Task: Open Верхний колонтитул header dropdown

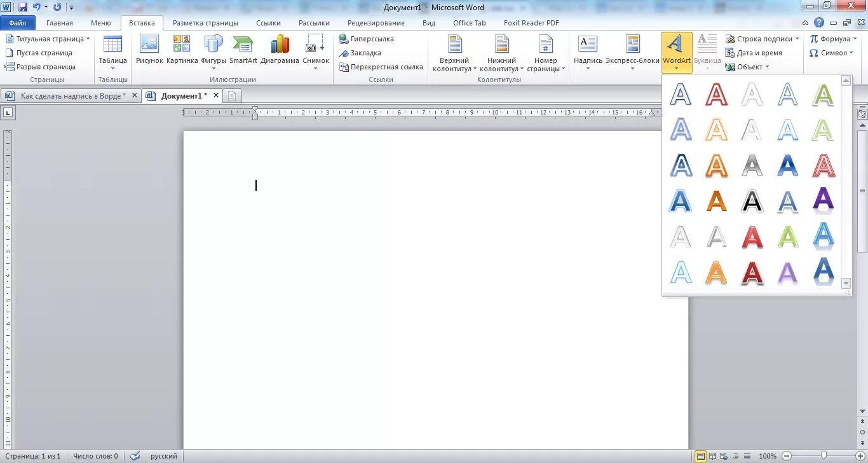Action: click(x=454, y=52)
